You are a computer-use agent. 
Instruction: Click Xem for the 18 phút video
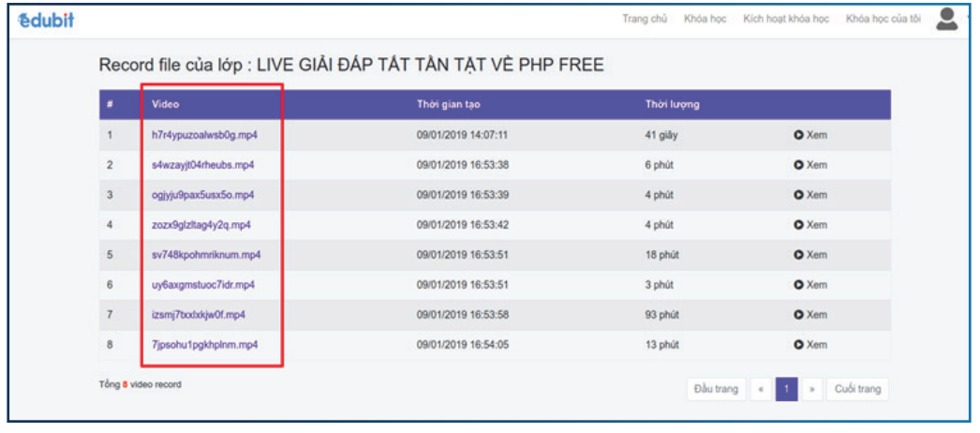coord(810,255)
